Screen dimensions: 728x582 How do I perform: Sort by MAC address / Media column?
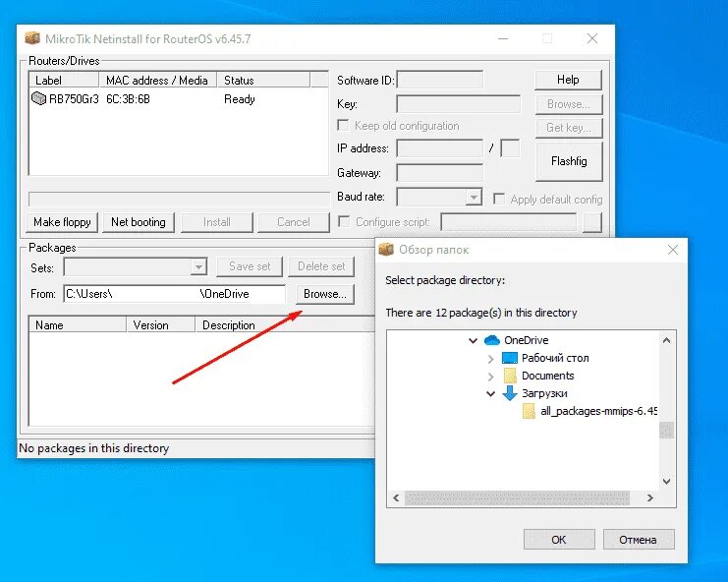[x=158, y=80]
